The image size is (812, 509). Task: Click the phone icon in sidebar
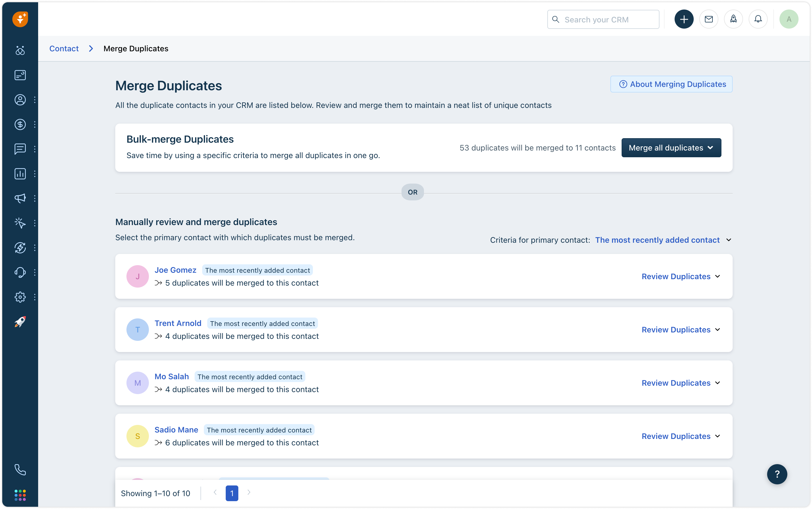pyautogui.click(x=20, y=469)
